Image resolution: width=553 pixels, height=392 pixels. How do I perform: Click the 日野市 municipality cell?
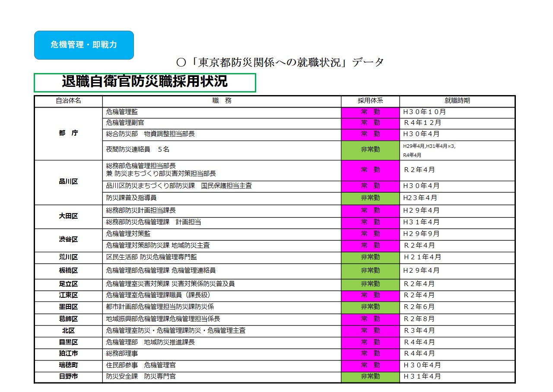tap(69, 377)
